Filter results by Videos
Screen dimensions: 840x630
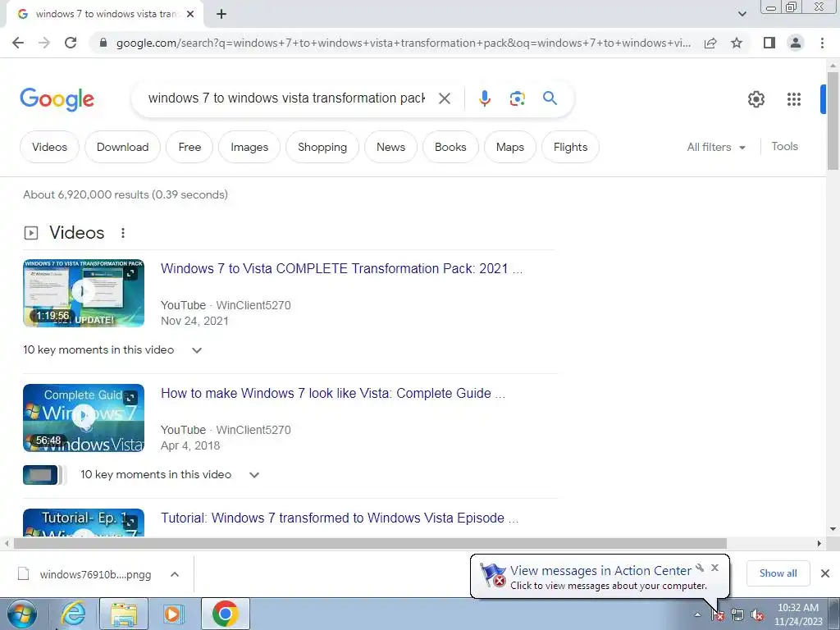(x=49, y=147)
